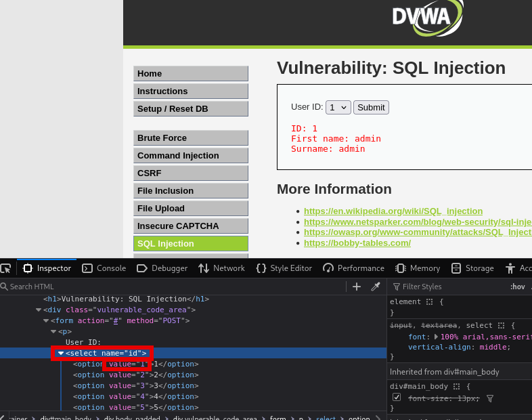Click the eyedropper color picker icon
The height and width of the screenshot is (420, 532).
(376, 287)
